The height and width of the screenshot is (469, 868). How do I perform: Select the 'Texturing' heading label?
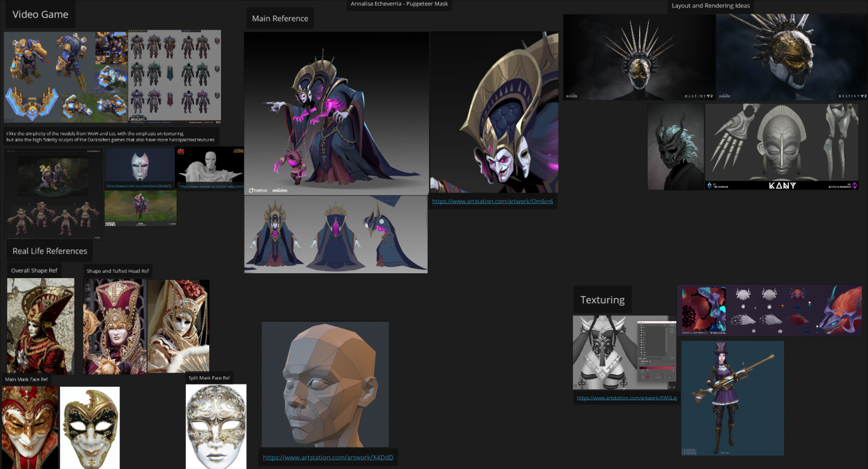point(602,300)
